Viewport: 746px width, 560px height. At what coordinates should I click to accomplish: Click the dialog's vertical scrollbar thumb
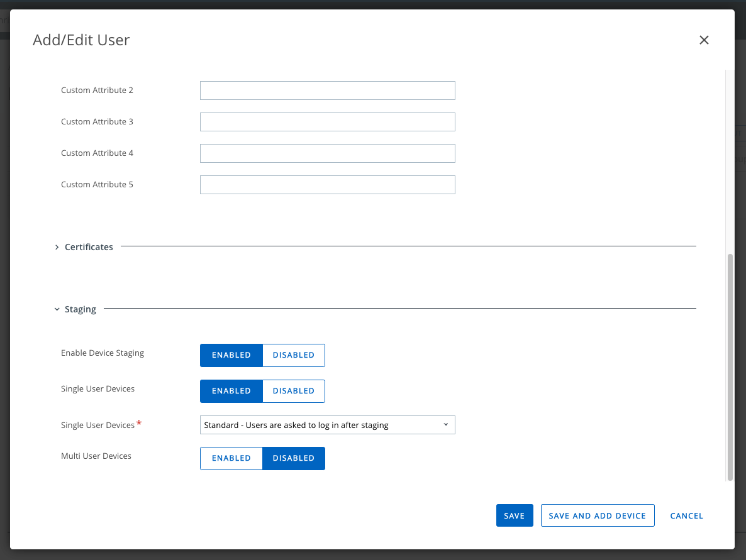[730, 367]
